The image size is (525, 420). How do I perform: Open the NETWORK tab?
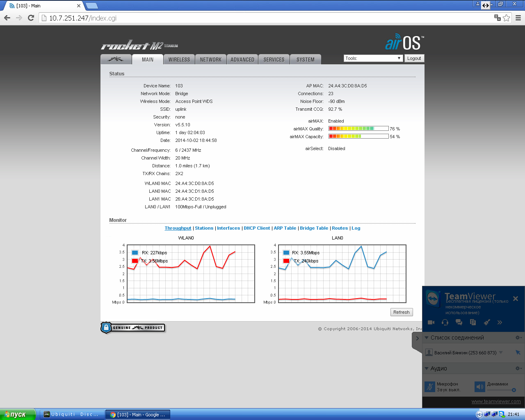click(x=211, y=59)
